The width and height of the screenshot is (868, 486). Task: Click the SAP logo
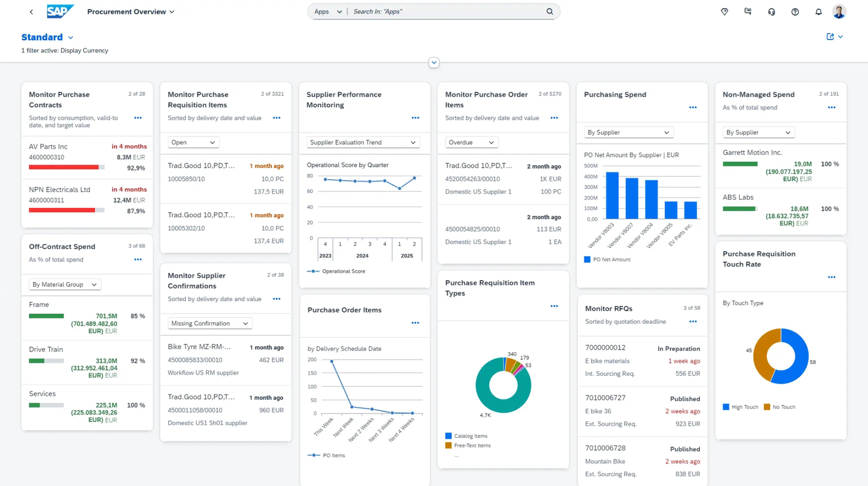coord(59,11)
